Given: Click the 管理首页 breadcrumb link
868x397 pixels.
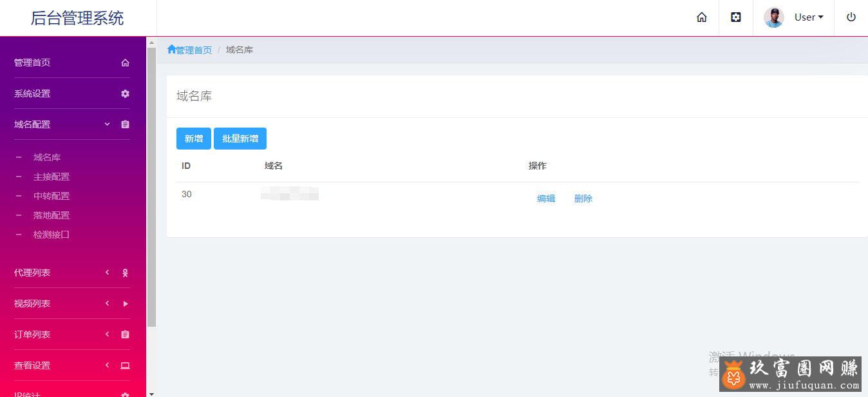Looking at the screenshot, I should tap(194, 50).
